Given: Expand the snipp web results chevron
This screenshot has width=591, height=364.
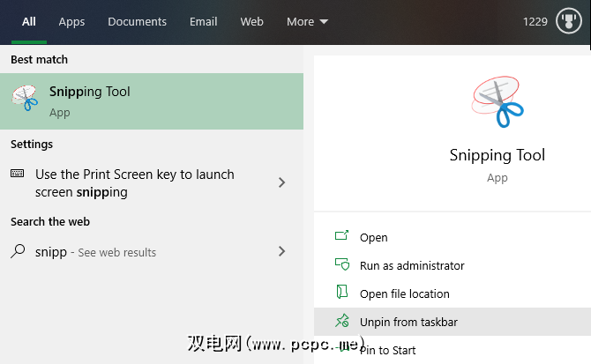Looking at the screenshot, I should pos(281,251).
